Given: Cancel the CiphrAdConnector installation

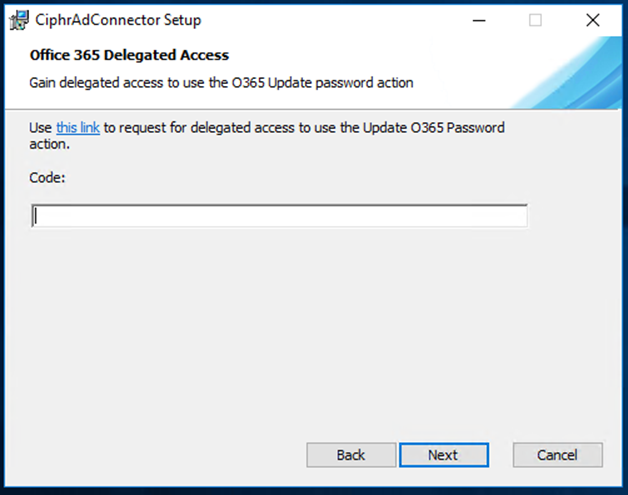Looking at the screenshot, I should [558, 455].
